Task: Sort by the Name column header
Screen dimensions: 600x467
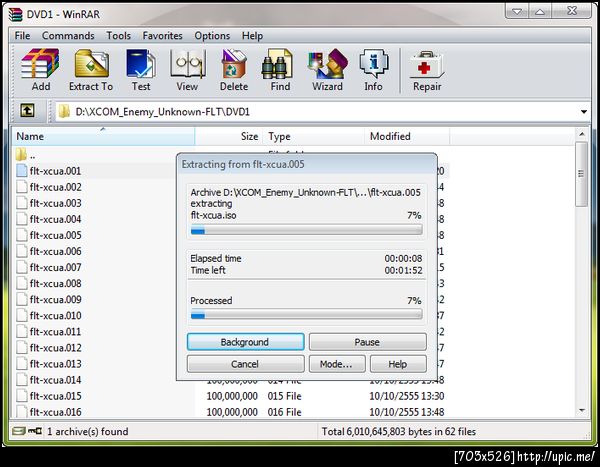Action: tap(105, 136)
